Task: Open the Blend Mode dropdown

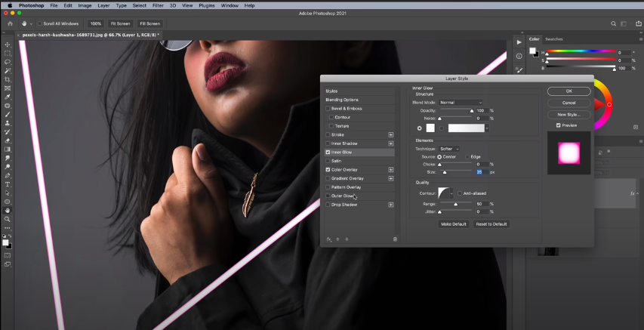Action: 461,102
